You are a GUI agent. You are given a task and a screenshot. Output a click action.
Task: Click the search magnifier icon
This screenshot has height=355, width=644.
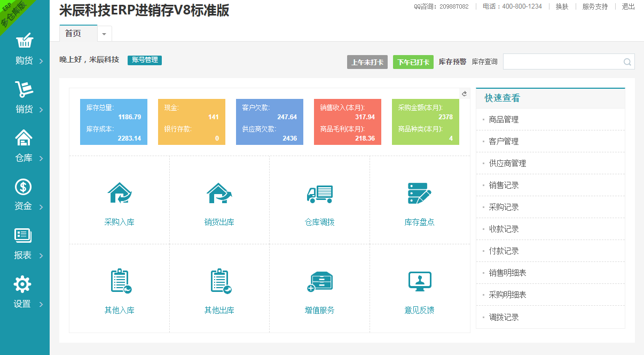[627, 62]
